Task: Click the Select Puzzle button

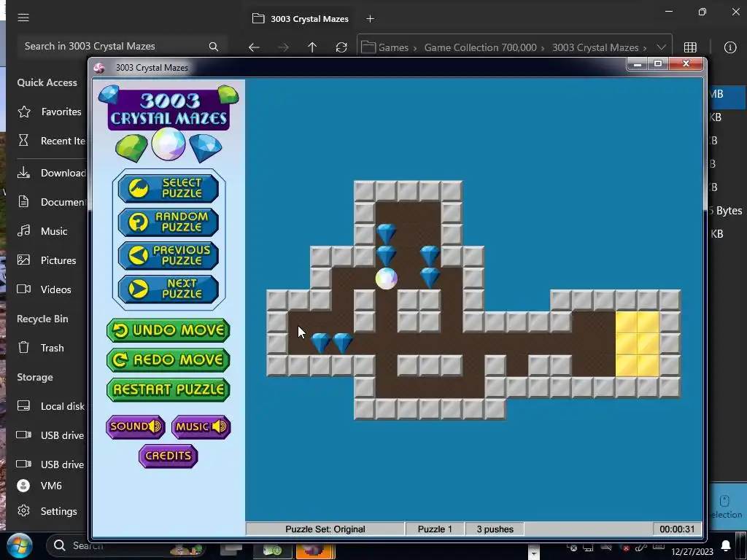Action: point(169,189)
